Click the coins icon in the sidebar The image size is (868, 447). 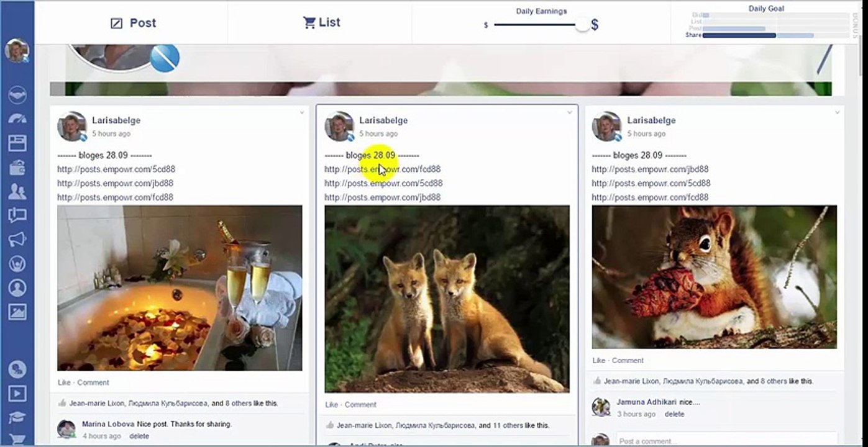click(x=17, y=369)
